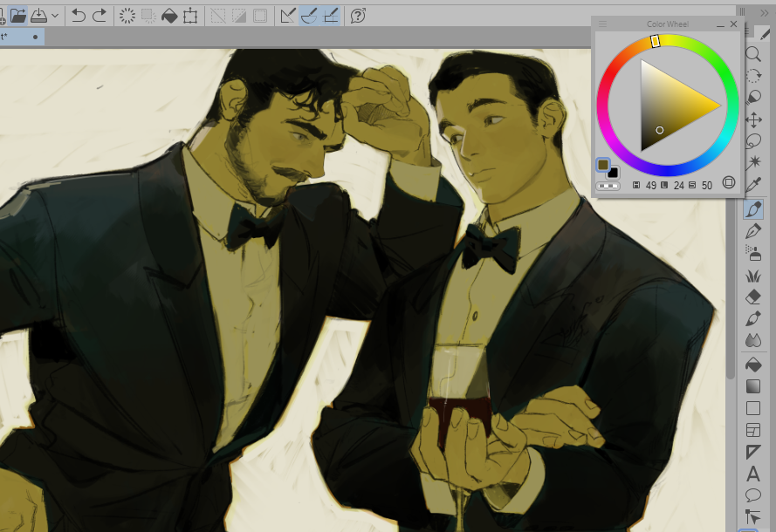
Task: Select the Balloon speech bubble tool
Action: pyautogui.click(x=753, y=494)
